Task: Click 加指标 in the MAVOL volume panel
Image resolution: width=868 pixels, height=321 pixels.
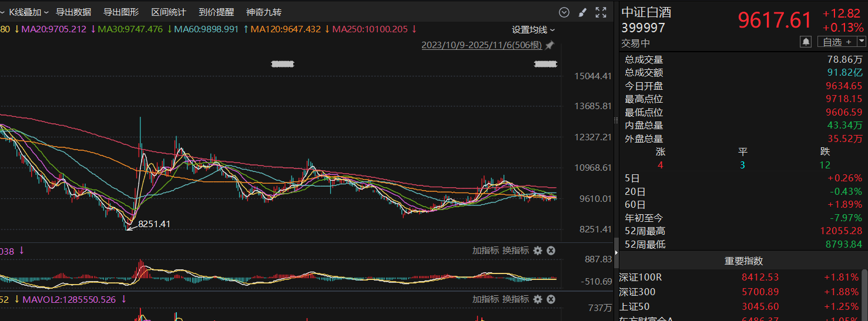Action: point(486,299)
